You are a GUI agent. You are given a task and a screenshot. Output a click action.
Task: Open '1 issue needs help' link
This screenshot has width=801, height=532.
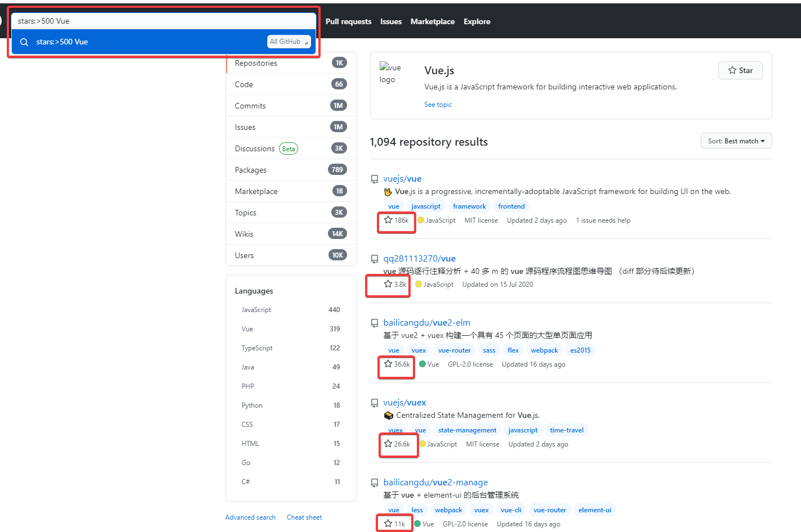(x=603, y=220)
